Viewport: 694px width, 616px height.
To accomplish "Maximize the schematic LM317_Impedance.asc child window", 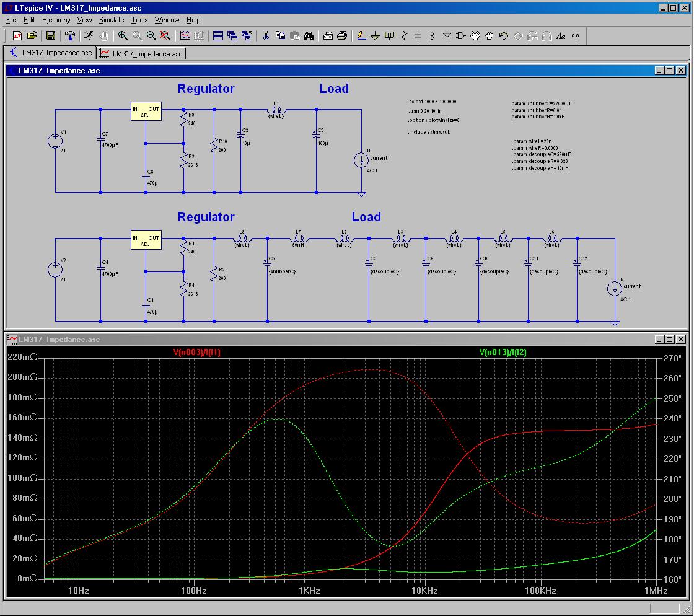I will pyautogui.click(x=670, y=71).
